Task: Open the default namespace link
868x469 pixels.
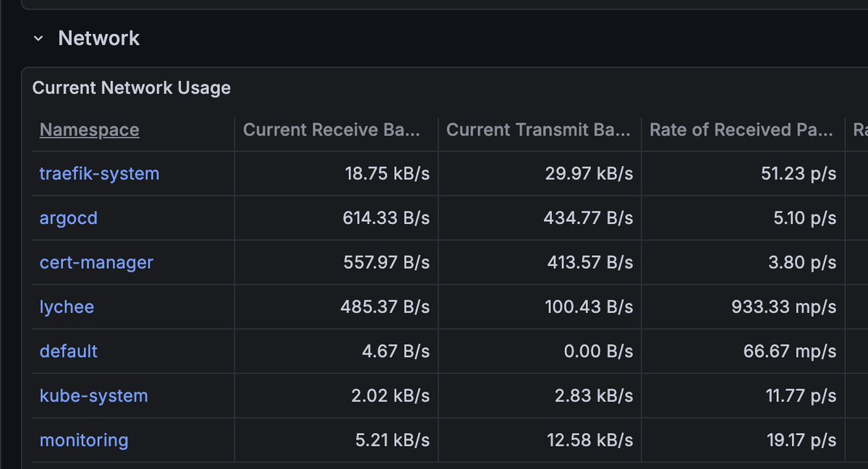Action: click(x=68, y=351)
